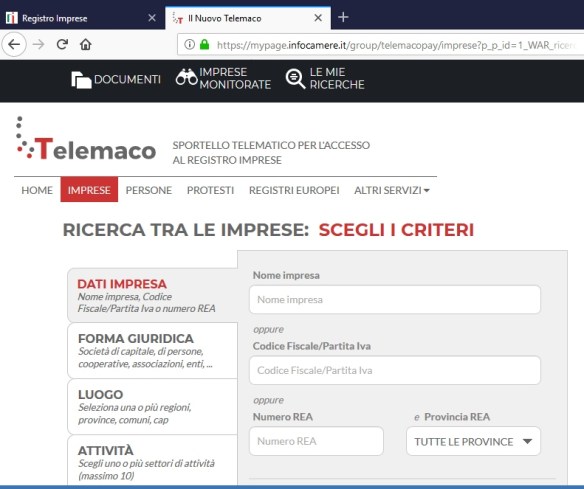Close the Registro Imprese tab
The height and width of the screenshot is (489, 584).
[152, 18]
